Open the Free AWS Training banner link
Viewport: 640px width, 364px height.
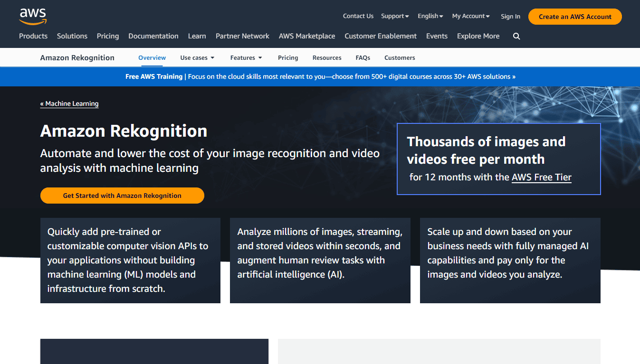click(320, 76)
